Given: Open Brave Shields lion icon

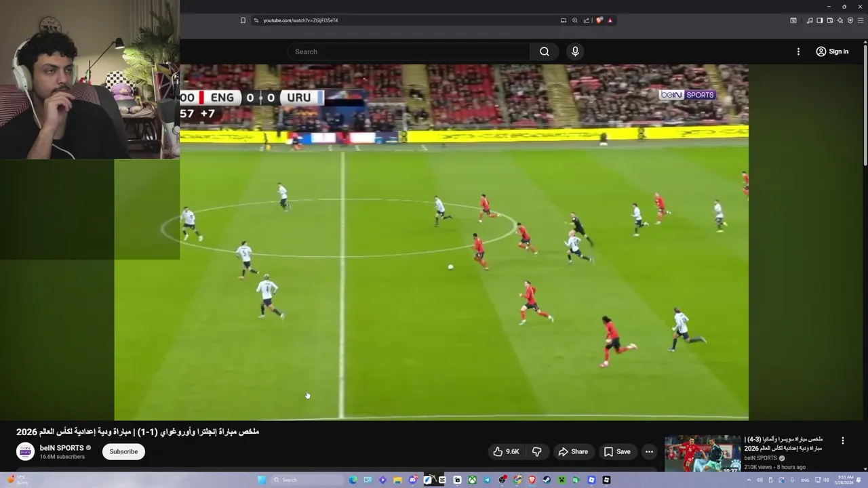Looking at the screenshot, I should pyautogui.click(x=599, y=20).
